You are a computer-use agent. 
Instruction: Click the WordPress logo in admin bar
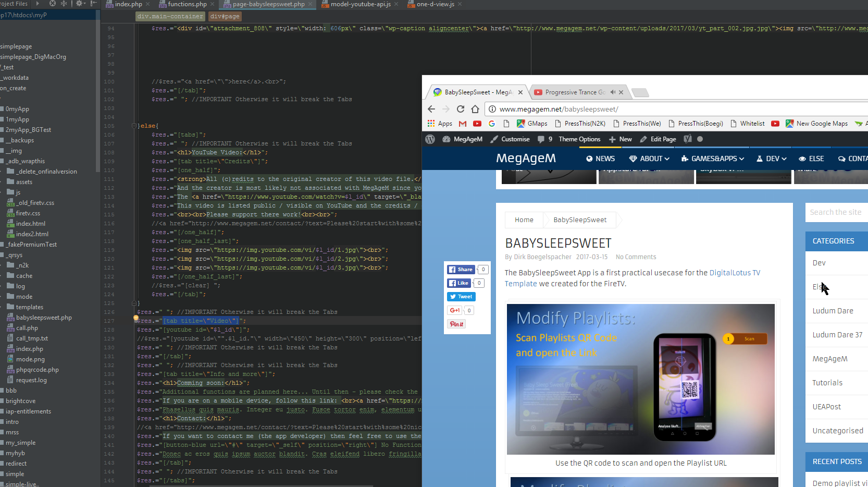coord(430,139)
